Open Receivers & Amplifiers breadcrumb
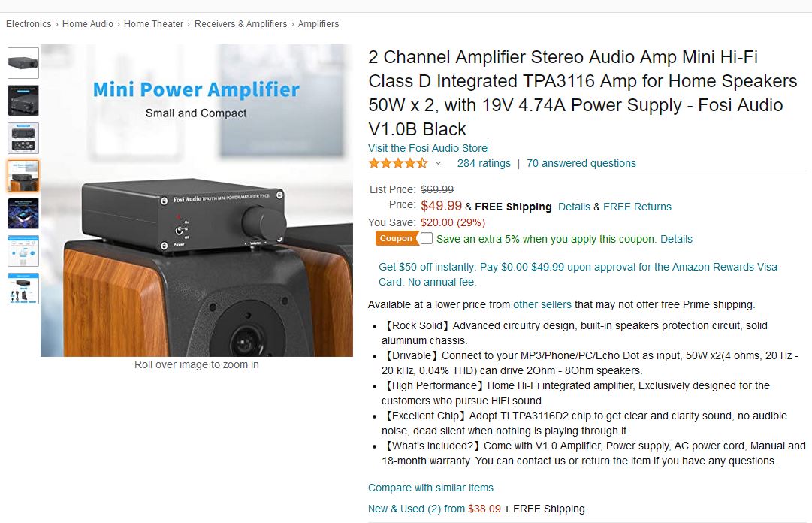 click(240, 24)
